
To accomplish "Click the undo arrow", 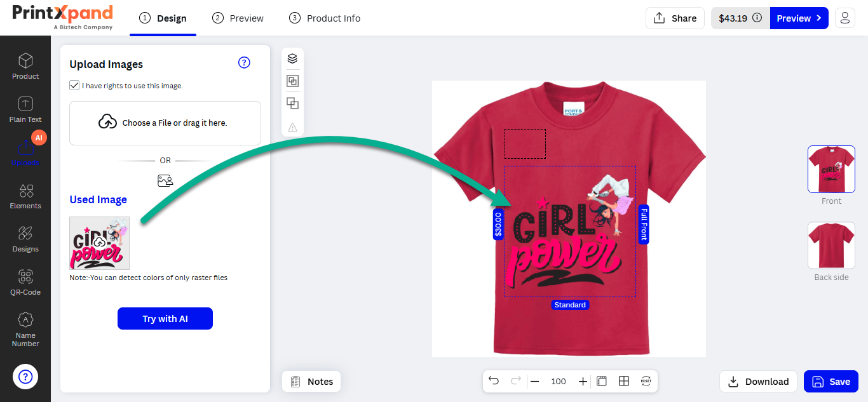I will tap(494, 381).
